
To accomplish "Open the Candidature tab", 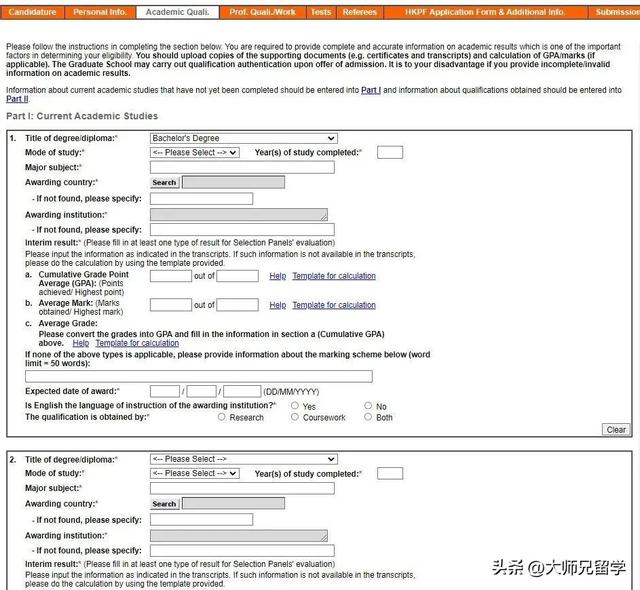I will (32, 12).
